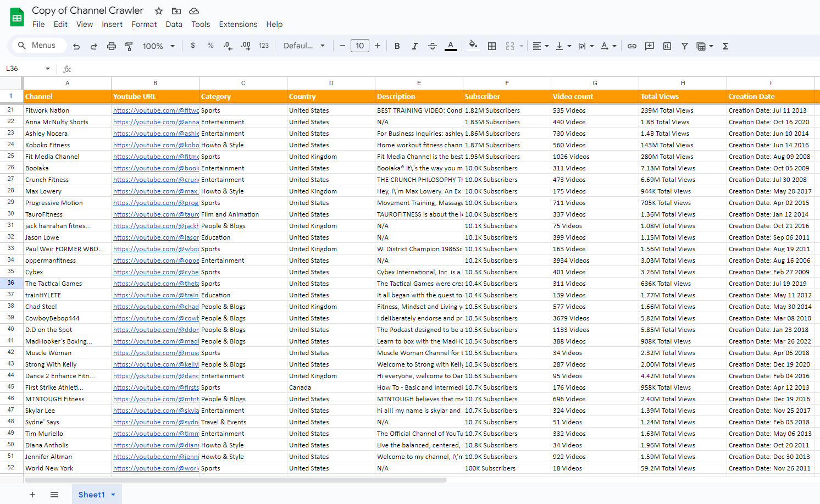The width and height of the screenshot is (820, 504).
Task: Open the File menu
Action: tap(38, 24)
